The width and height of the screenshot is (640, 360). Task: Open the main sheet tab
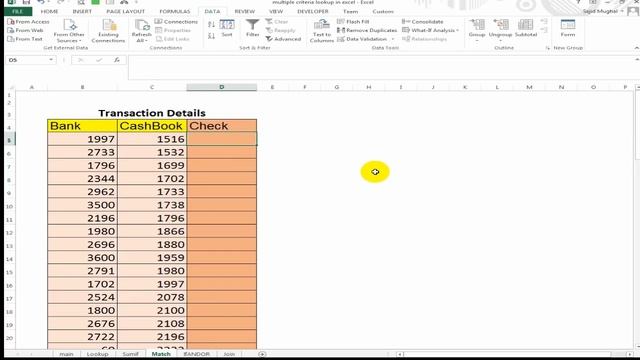67,354
